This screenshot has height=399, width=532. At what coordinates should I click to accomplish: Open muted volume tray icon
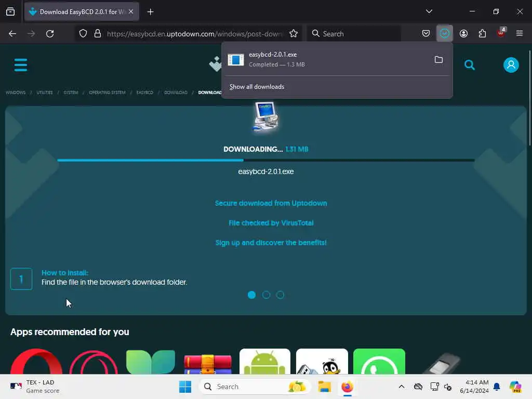tap(448, 387)
